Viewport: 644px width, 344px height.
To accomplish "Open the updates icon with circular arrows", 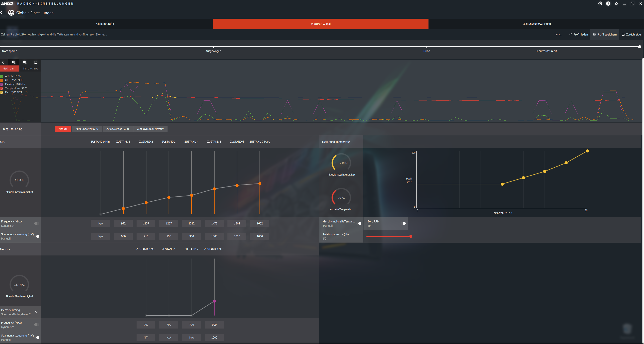I will (600, 4).
